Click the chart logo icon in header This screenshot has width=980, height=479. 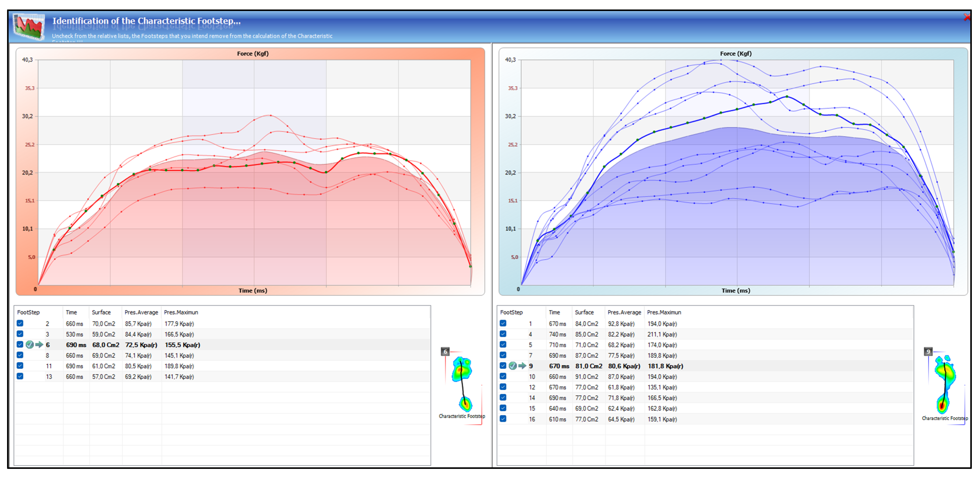(29, 26)
